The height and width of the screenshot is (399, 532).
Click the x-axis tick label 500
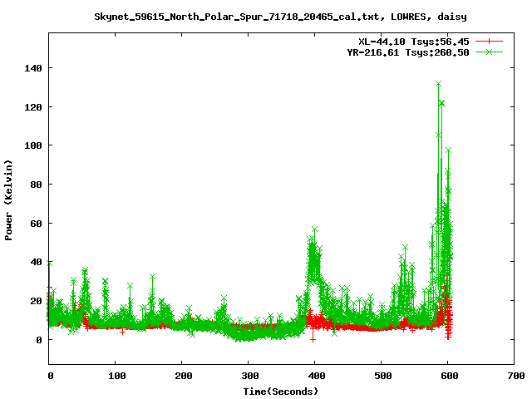(x=382, y=376)
